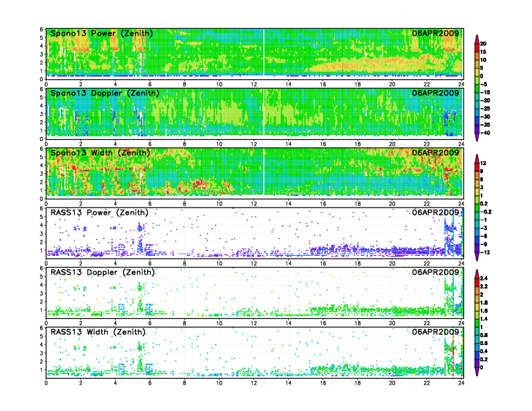Click hour 24 tick under RASS13 Width panel

461,383
